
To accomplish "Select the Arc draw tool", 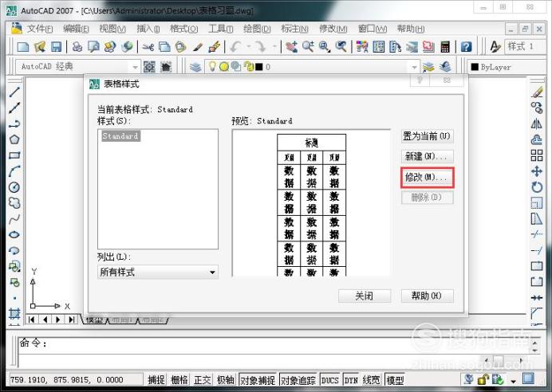I will pos(14,171).
